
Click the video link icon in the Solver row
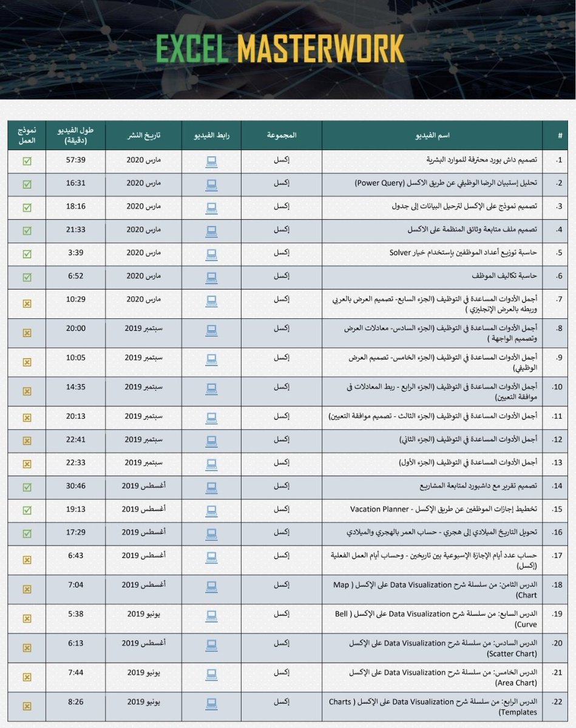(x=211, y=254)
